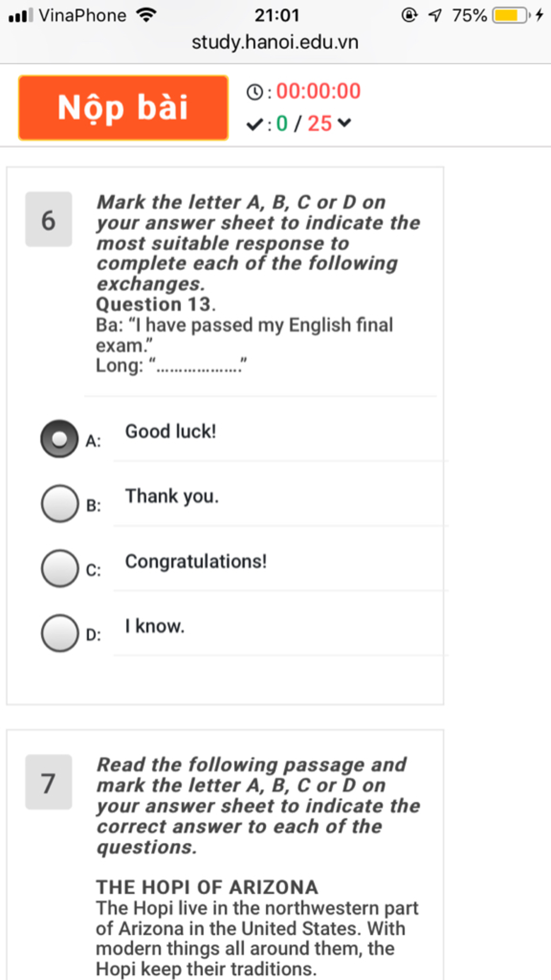Select radio option B Thank you
Viewport: 551px width, 980px height.
[x=59, y=503]
